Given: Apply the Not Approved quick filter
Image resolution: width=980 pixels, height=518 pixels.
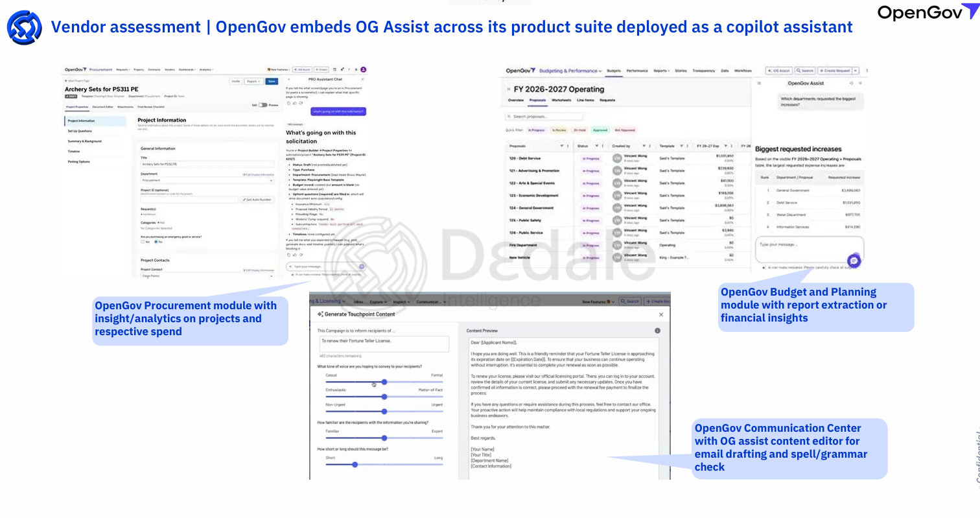Looking at the screenshot, I should [625, 130].
